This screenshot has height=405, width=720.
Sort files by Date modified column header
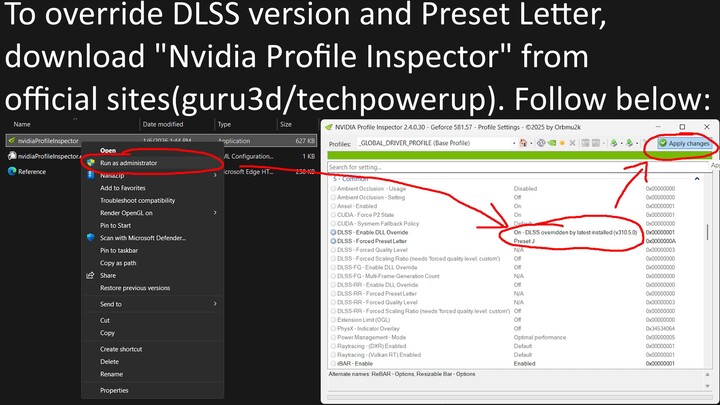pyautogui.click(x=163, y=124)
